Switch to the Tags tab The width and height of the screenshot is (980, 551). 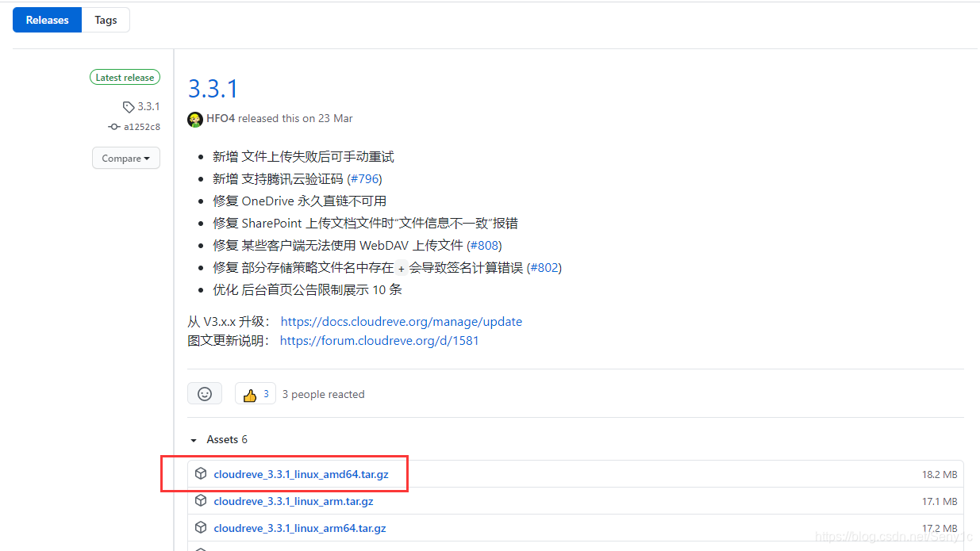pos(106,20)
